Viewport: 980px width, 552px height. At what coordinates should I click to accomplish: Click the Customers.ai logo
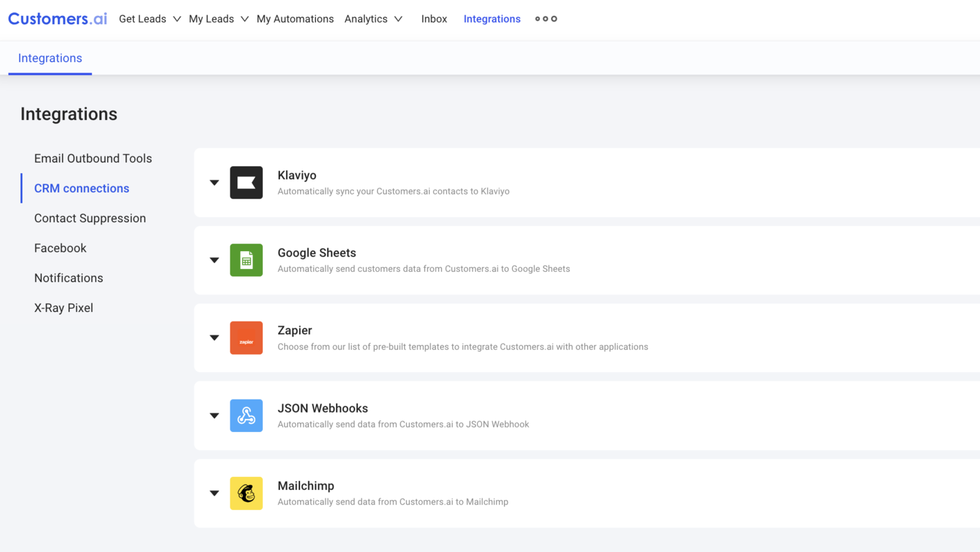click(x=57, y=19)
